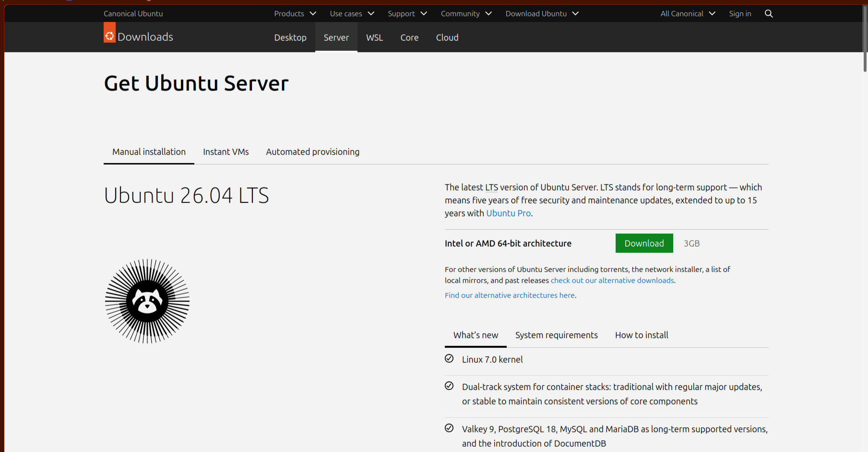Click Intel or AMD 64-bit architecture label
The height and width of the screenshot is (452, 868).
508,243
